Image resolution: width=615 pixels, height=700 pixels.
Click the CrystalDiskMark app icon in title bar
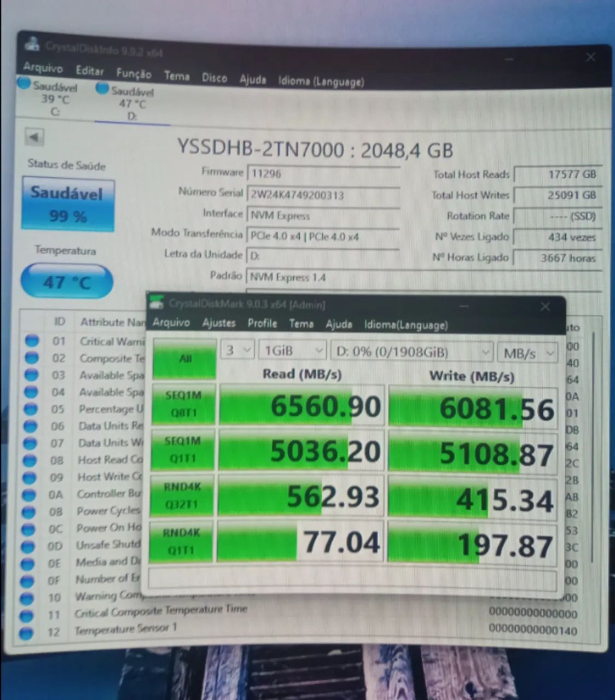point(158,301)
